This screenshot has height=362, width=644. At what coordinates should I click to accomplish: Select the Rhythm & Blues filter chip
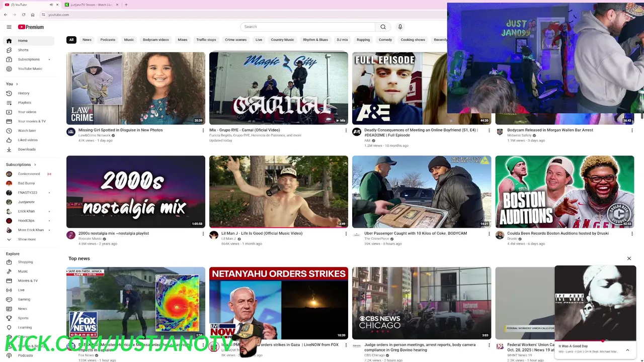point(315,40)
